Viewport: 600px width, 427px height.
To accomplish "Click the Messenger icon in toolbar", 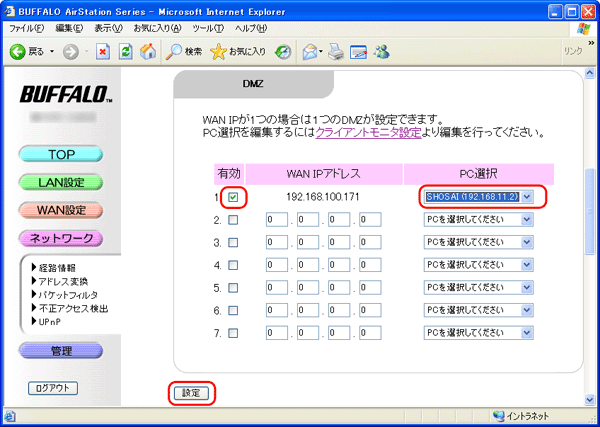I will [x=381, y=52].
